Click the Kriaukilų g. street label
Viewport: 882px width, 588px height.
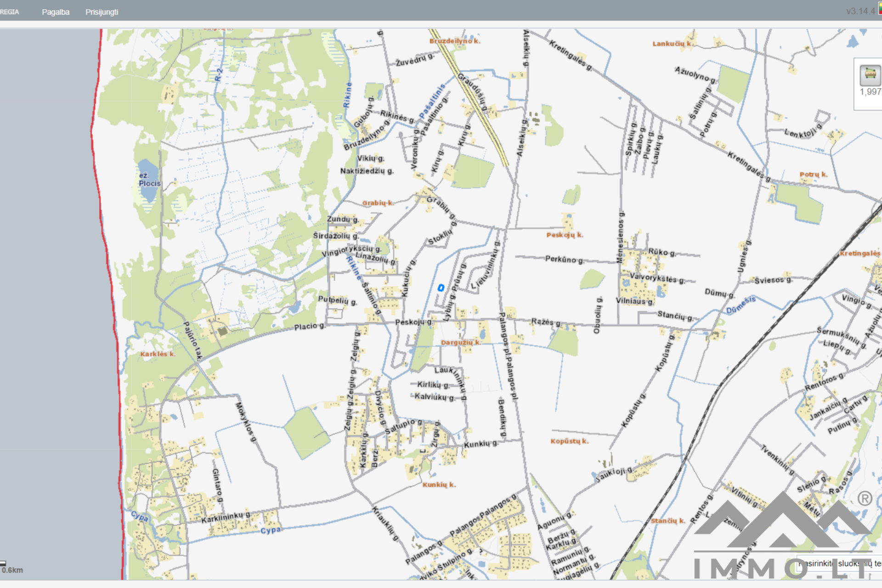[386, 525]
